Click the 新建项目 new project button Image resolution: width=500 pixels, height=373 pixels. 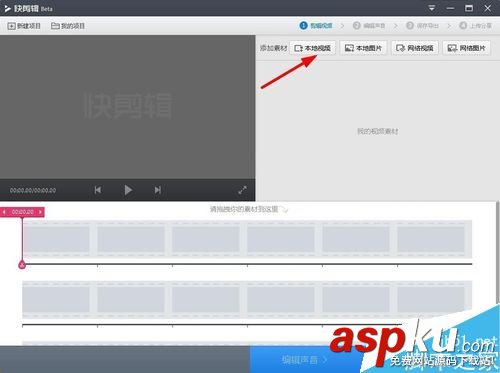(x=24, y=26)
